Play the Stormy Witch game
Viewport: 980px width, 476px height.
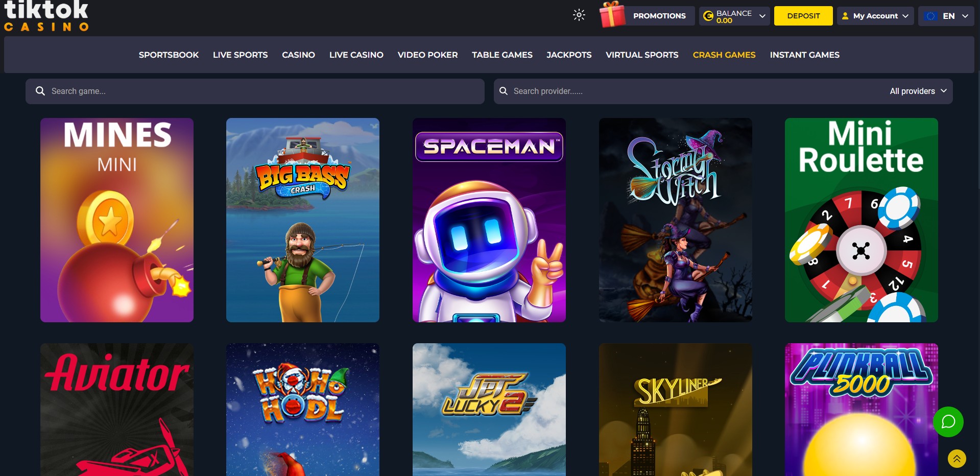tap(676, 220)
